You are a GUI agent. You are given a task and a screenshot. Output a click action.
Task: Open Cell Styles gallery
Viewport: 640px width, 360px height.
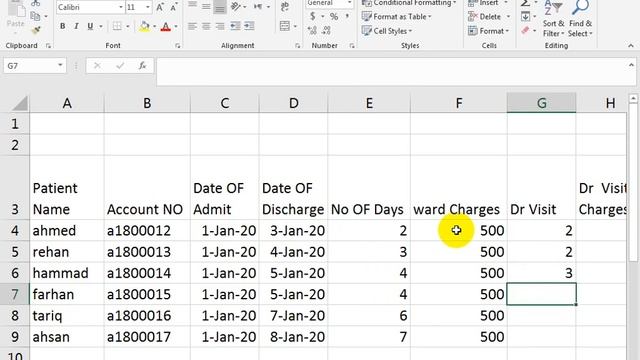(387, 31)
